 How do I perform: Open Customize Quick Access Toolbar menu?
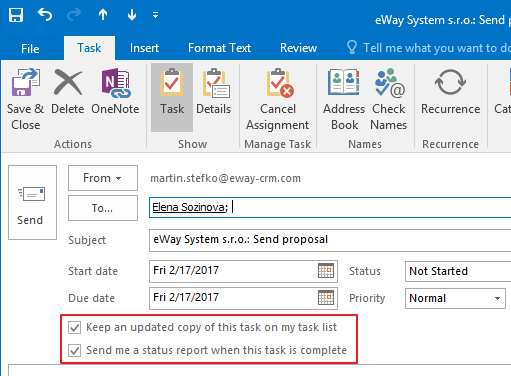[x=155, y=15]
